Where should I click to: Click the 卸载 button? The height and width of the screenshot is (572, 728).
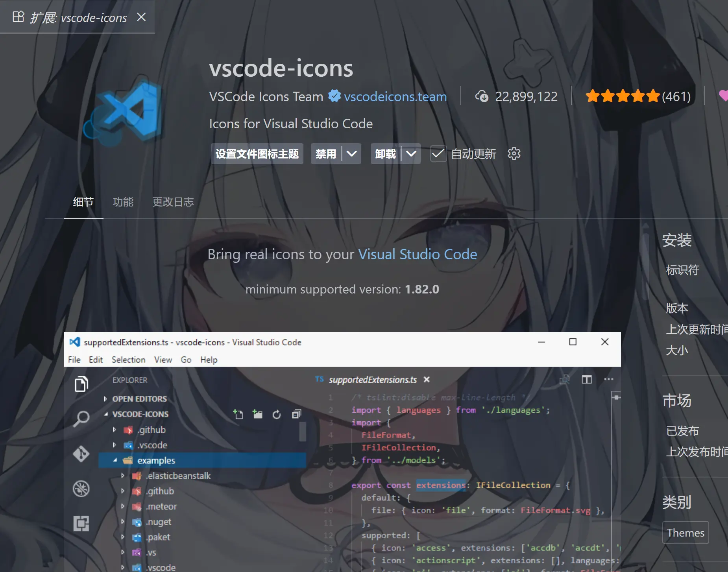click(385, 154)
